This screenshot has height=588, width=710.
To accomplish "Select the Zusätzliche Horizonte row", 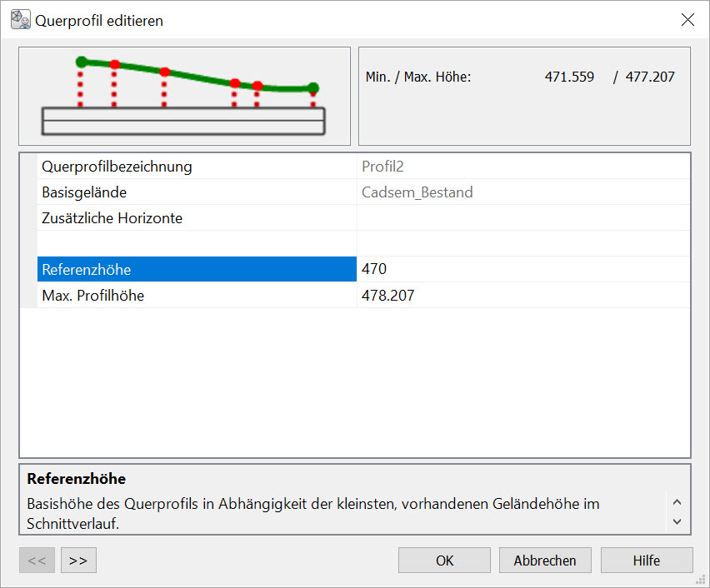I will pos(197,218).
